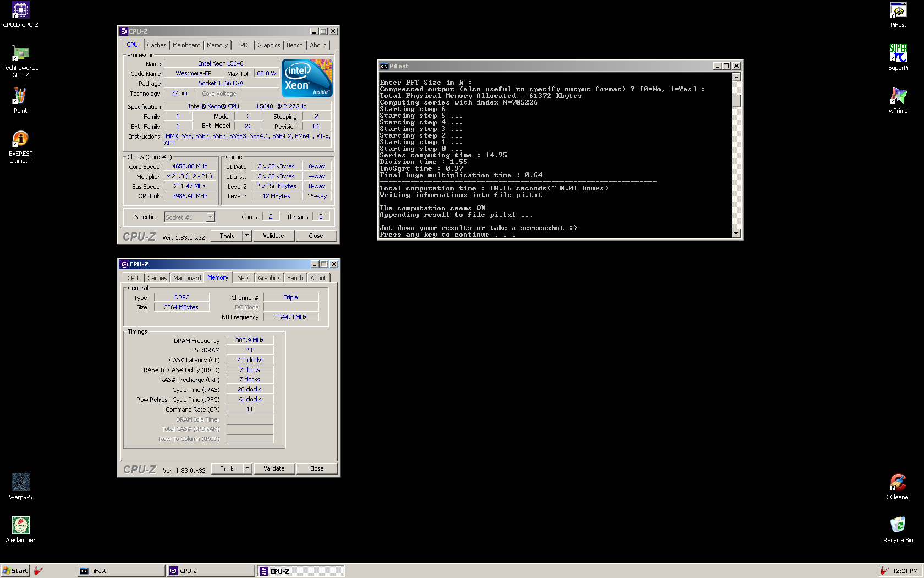Click Tools button in upper CPU-Z window
Screen dimensions: 924x578
[227, 236]
